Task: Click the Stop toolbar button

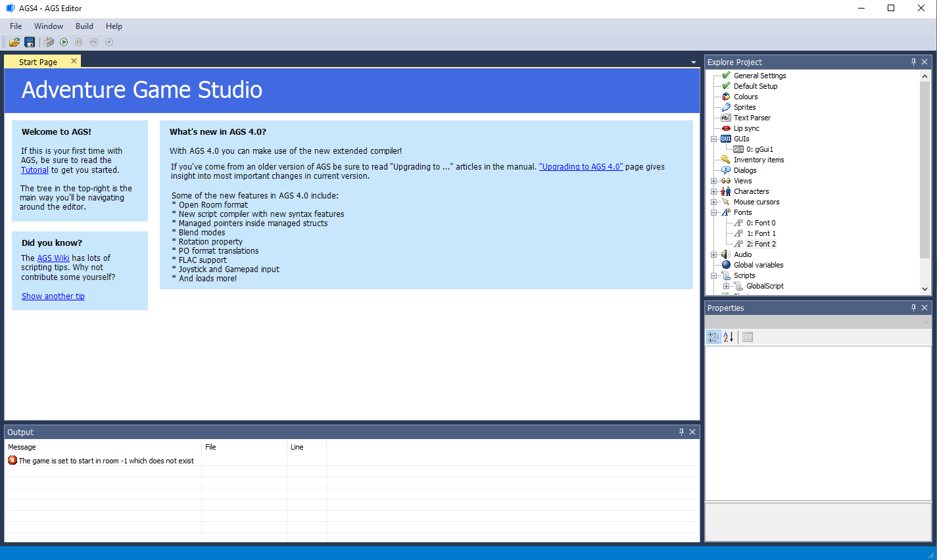Action: 109,42
